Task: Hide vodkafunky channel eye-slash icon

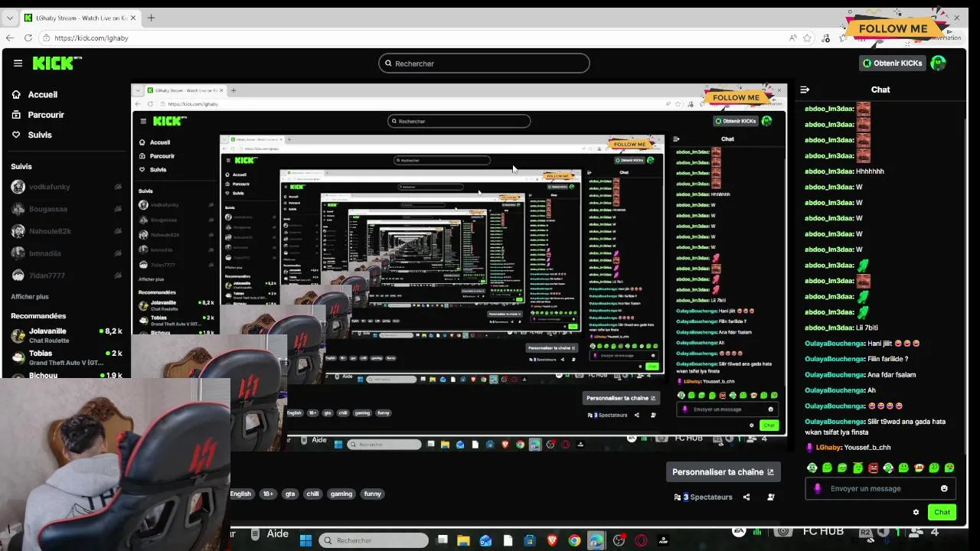Action: [118, 187]
